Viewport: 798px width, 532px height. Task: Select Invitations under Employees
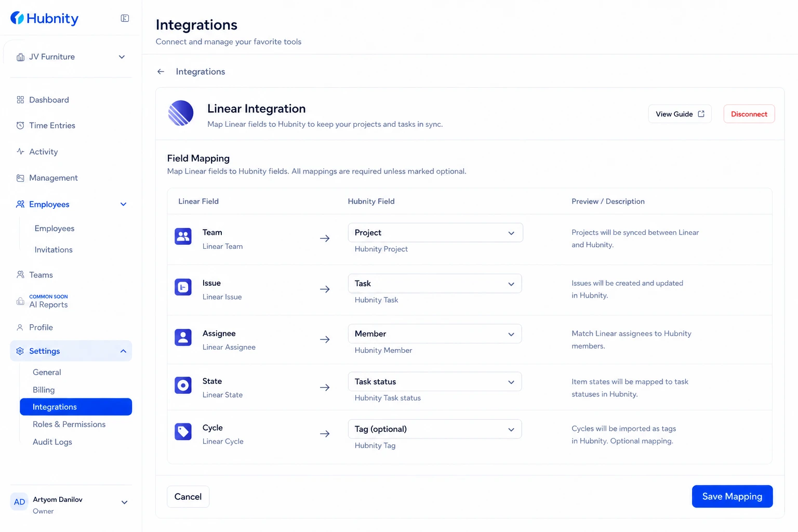pos(54,250)
